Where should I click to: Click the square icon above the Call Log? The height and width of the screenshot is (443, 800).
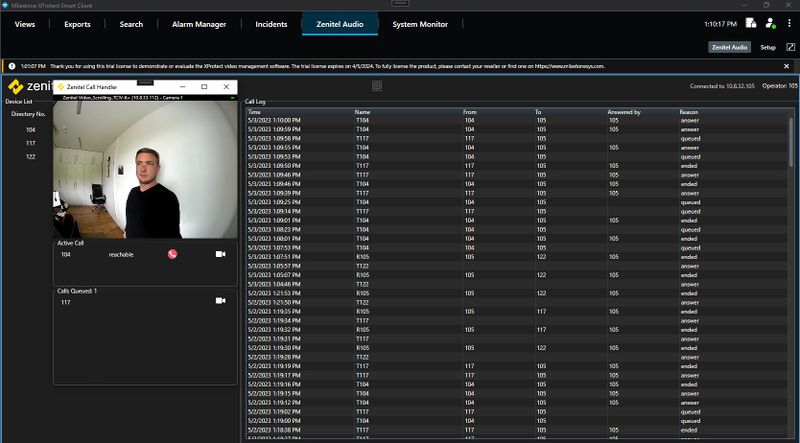[376, 86]
